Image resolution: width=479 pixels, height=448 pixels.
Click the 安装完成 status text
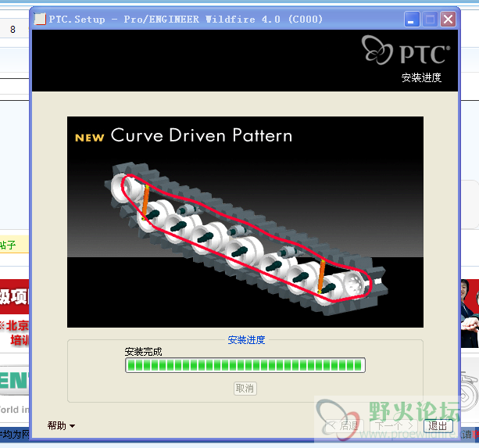[143, 351]
